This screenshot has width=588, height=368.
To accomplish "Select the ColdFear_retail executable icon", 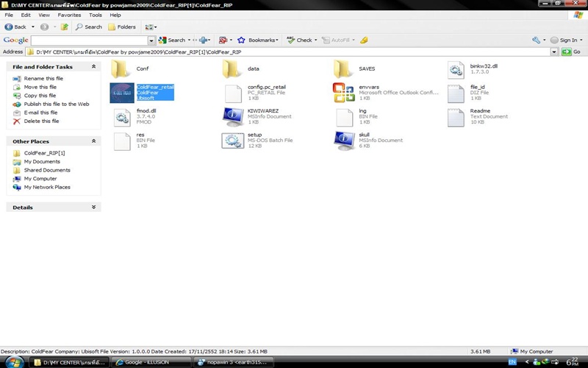I will [122, 93].
